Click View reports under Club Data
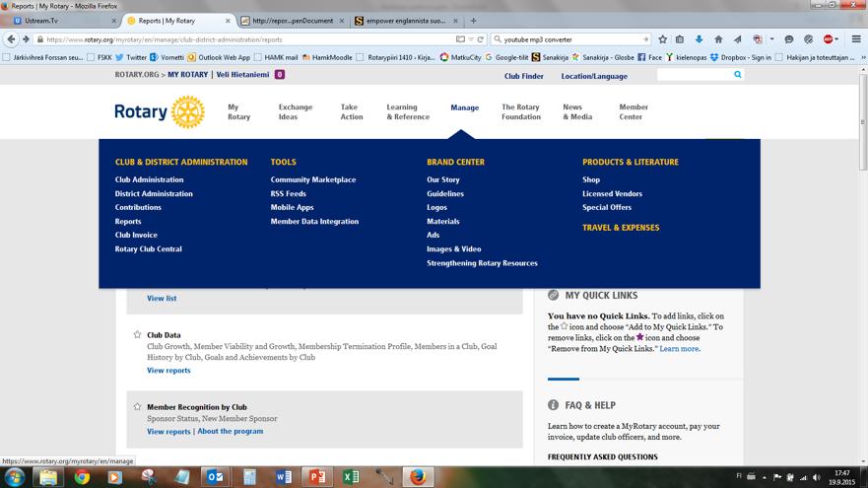Screen dimensions: 868x488 pyautogui.click(x=168, y=370)
